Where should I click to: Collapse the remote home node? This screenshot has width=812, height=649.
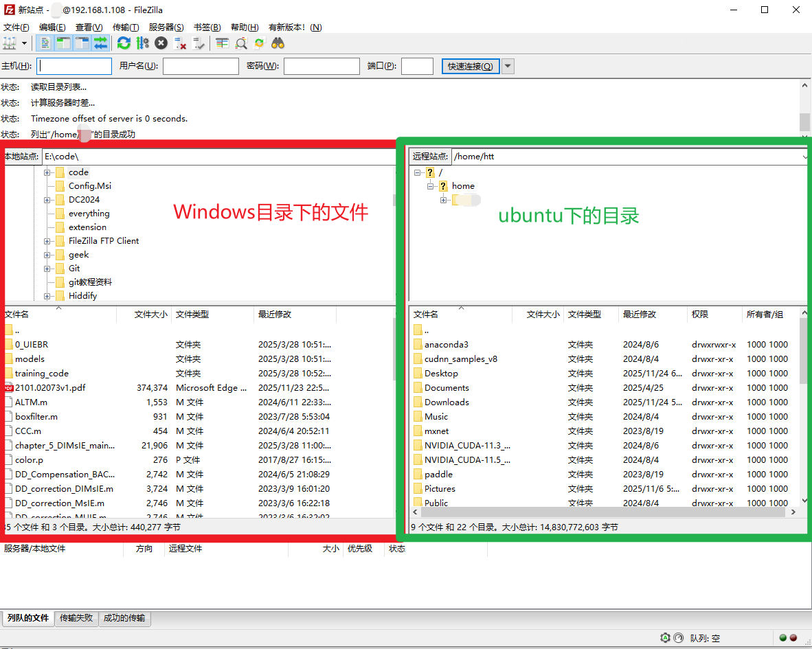(430, 186)
